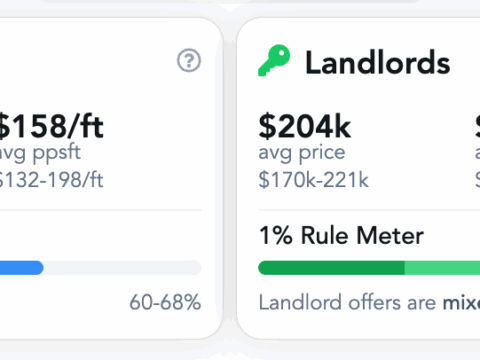Select the Landlords card heading

pos(378,62)
